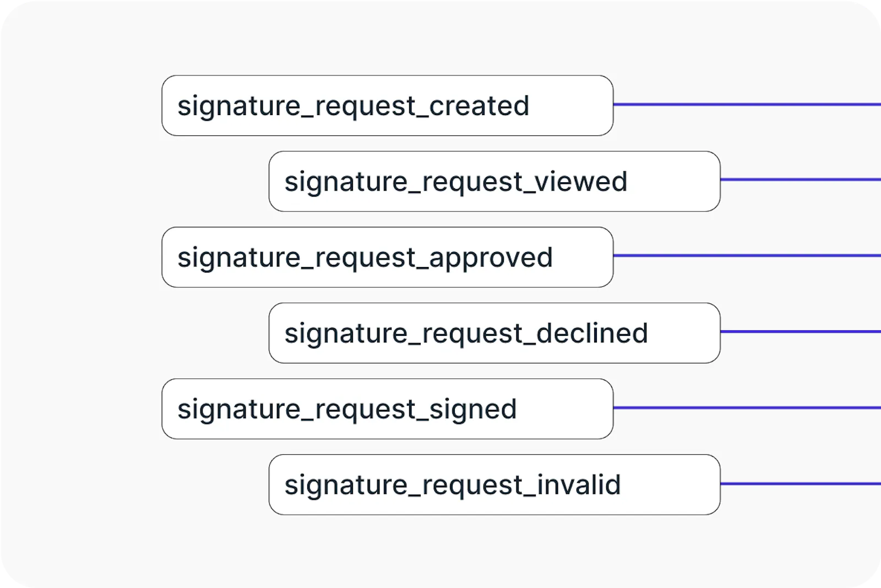
Task: Select the connector line from signature_request_signed
Action: pos(746,407)
